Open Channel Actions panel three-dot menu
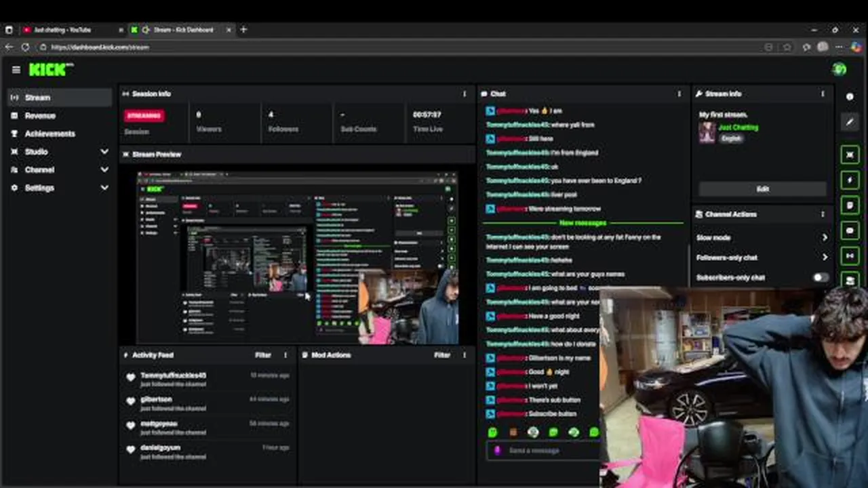The height and width of the screenshot is (488, 868). pos(823,214)
